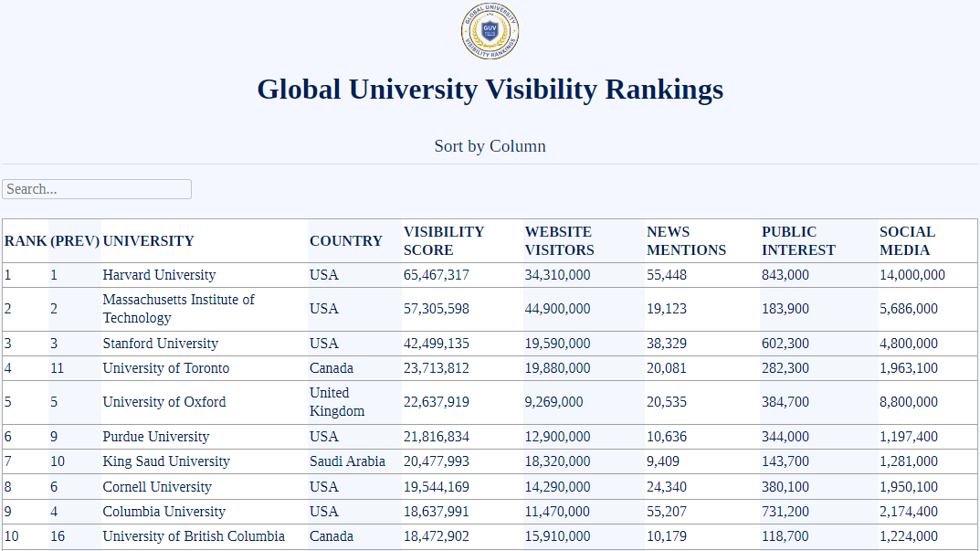Sort by NEWS MENTIONS header
980x551 pixels.
click(x=686, y=241)
